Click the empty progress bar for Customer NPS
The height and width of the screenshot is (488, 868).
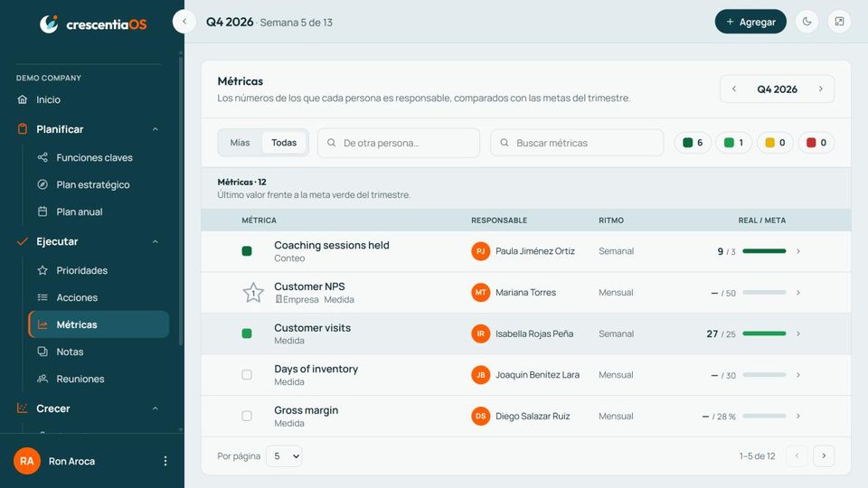(764, 293)
